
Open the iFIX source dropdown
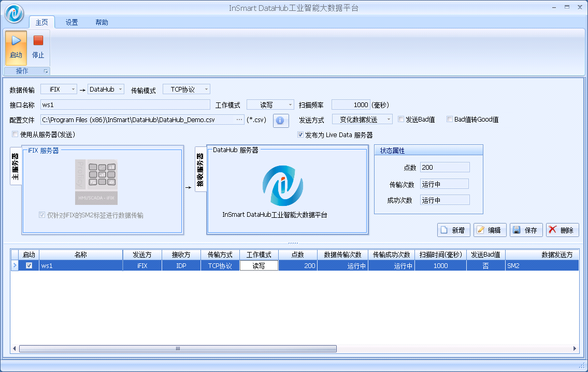pos(59,89)
